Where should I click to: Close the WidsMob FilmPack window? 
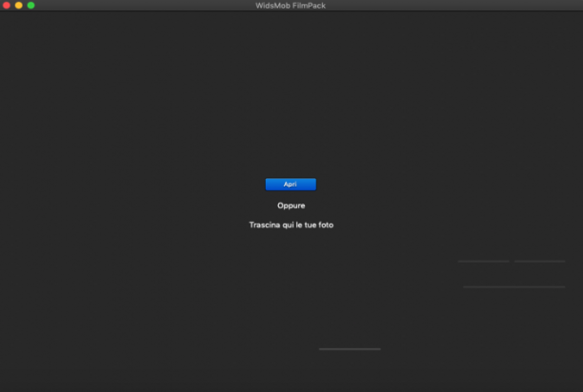tap(7, 5)
